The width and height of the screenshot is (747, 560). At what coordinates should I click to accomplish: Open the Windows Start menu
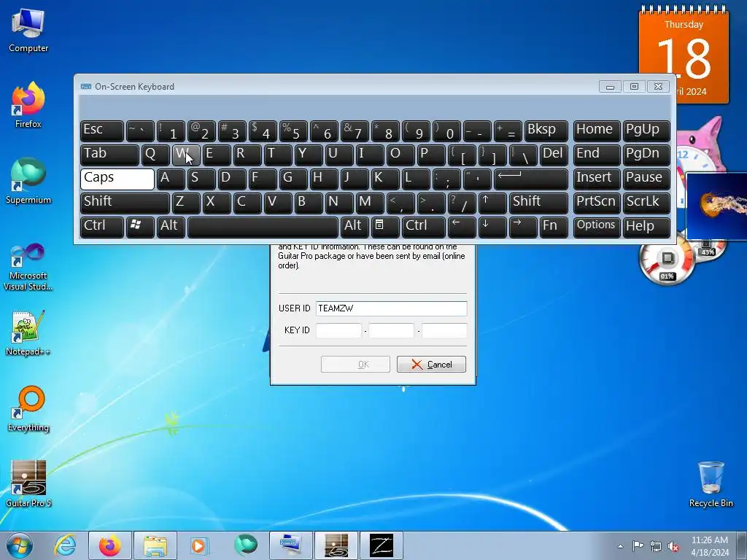(x=19, y=545)
